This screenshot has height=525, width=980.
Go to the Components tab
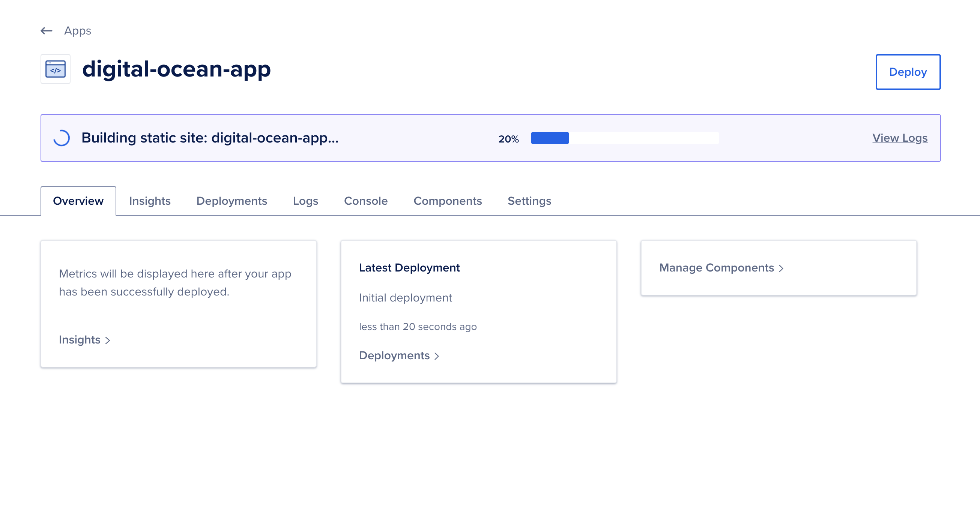[x=448, y=201]
